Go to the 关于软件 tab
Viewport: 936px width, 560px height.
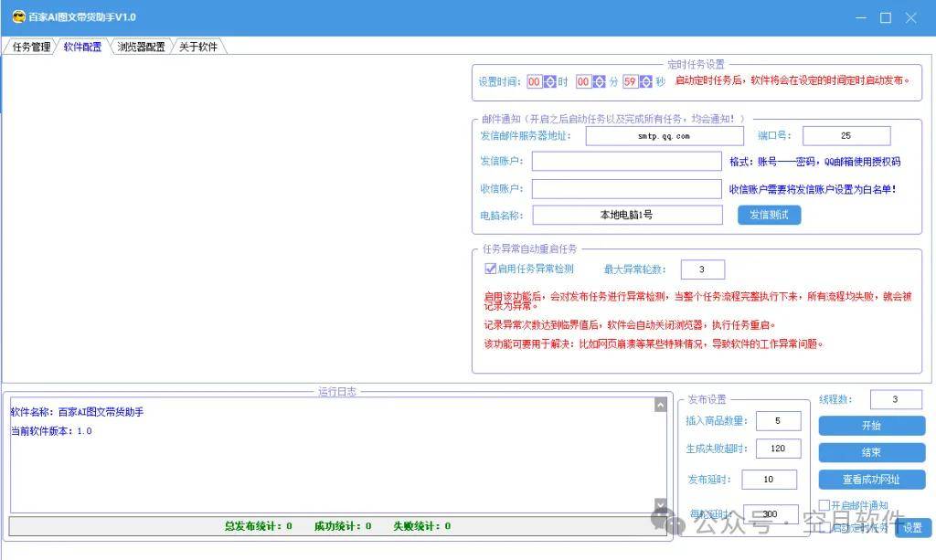(x=197, y=47)
